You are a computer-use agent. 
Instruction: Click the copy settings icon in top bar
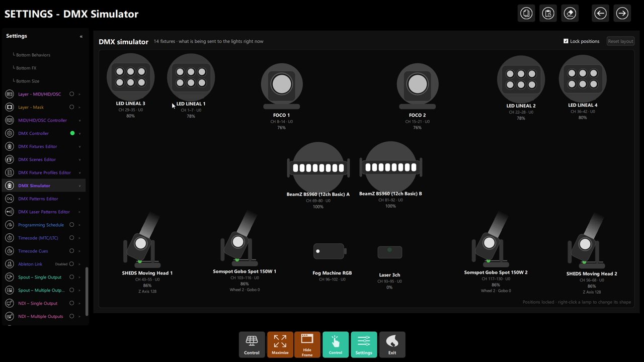[526, 14]
